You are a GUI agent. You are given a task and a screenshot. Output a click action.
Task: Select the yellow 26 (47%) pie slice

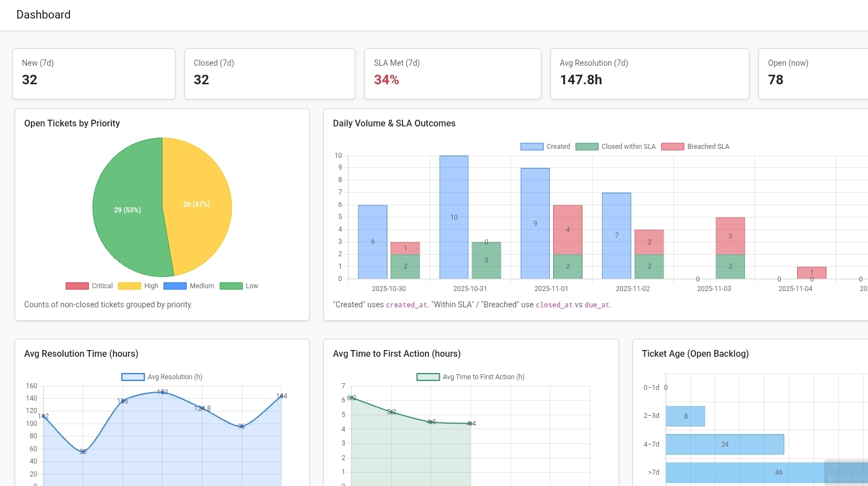(x=196, y=205)
